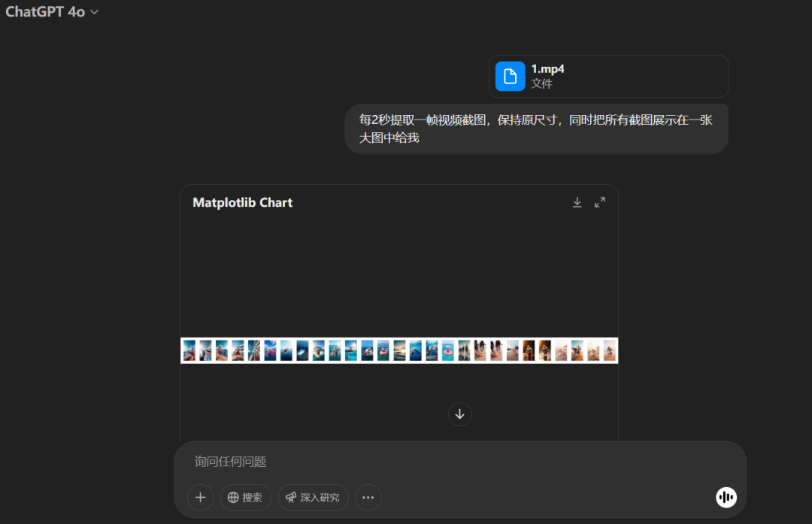
Task: Focus the 询问任何问题 message input
Action: click(x=451, y=462)
